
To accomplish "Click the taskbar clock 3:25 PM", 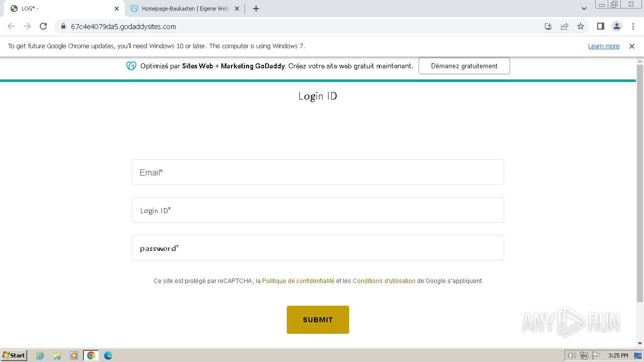I will click(618, 355).
